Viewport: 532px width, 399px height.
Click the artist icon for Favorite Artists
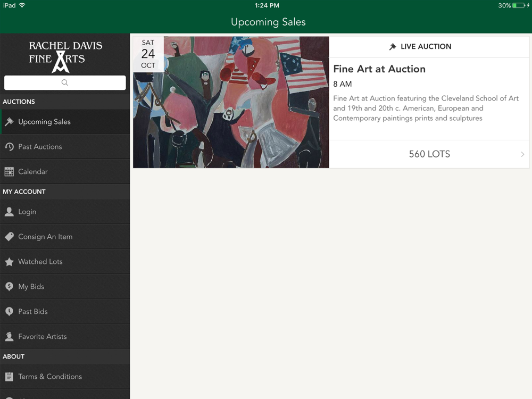click(9, 337)
